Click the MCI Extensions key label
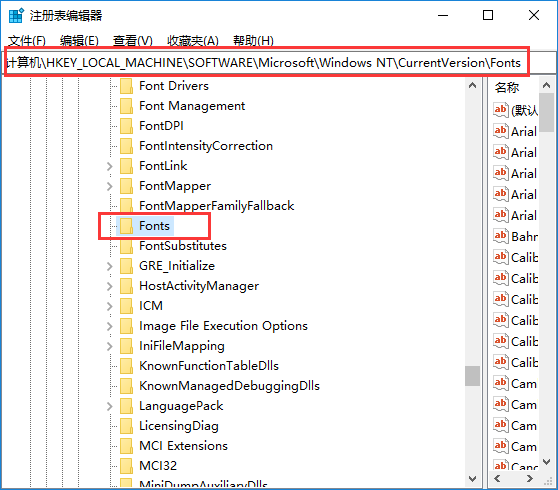The image size is (558, 490). 183,446
